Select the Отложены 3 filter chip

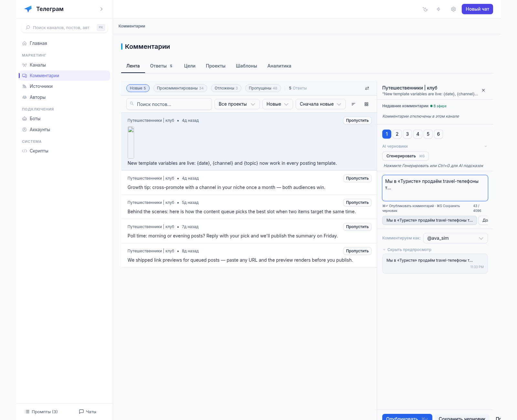coord(226,88)
